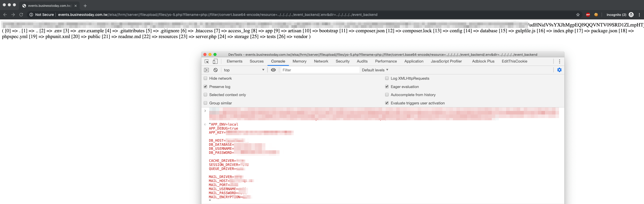Open the JavaScript Profiler tab
Screen dimensions: 644x204
(446, 61)
